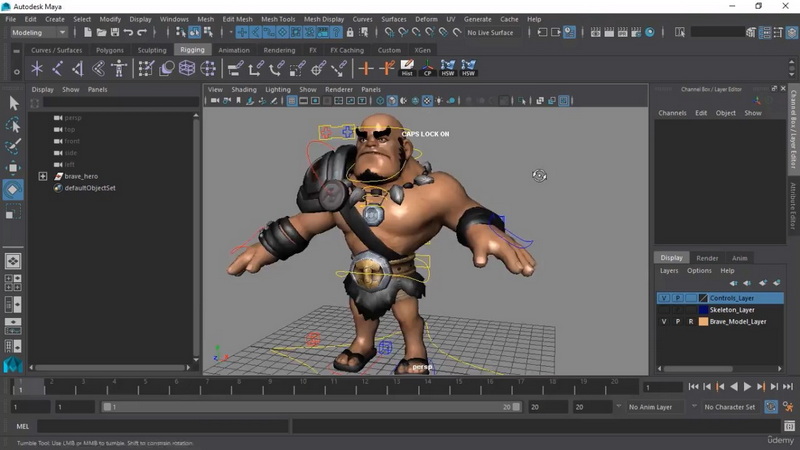
Task: Open the Deform menu
Action: coord(426,19)
